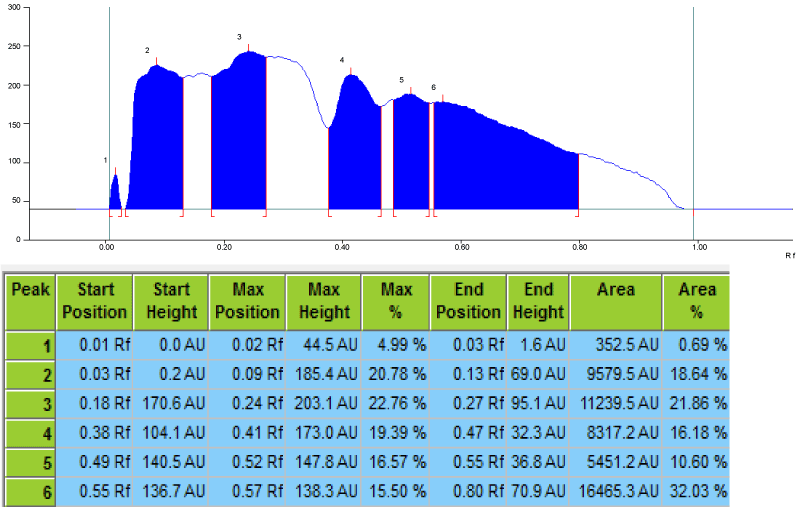Screen dimensions: 800x507
Task: Click peak 5 label on chromatogram
Action: pos(402,80)
